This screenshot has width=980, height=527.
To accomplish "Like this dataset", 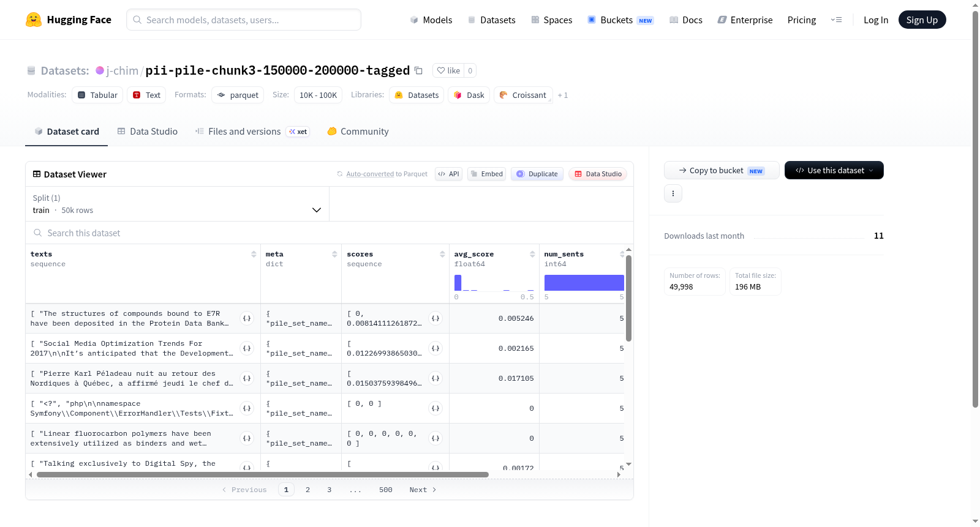I will point(448,70).
